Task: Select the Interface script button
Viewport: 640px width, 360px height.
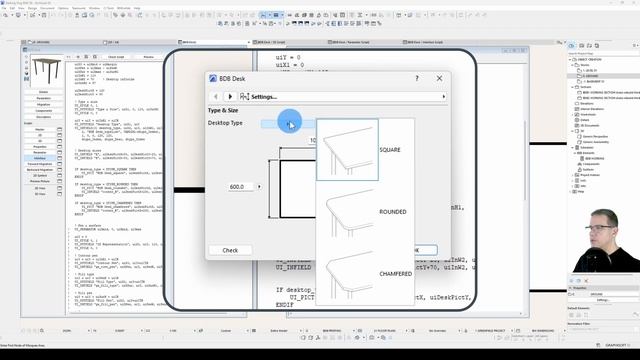Action: coord(40,158)
